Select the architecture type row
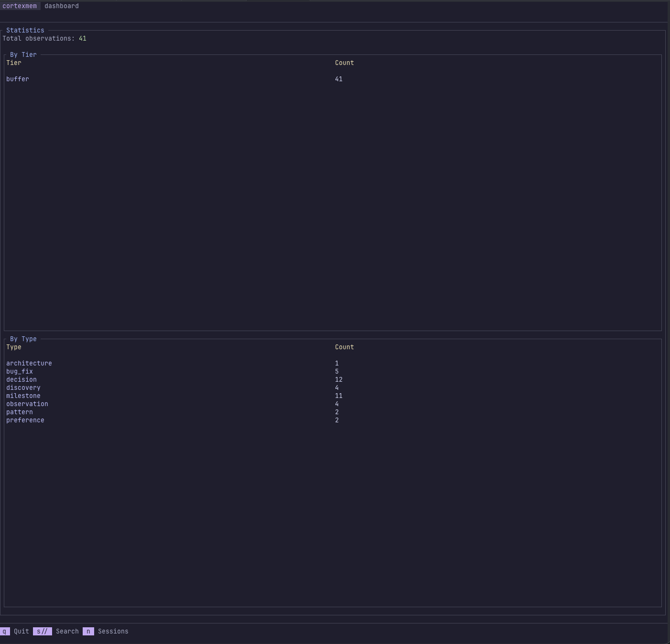The width and height of the screenshot is (670, 644). pyautogui.click(x=333, y=364)
